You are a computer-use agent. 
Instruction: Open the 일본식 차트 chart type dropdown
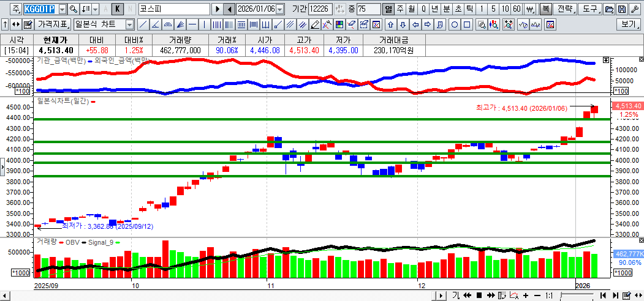click(x=129, y=24)
